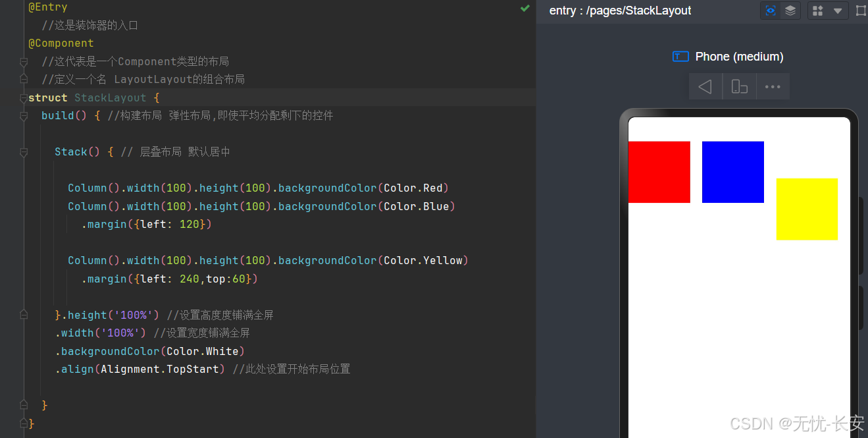The image size is (868, 438).
Task: Click the @Component decorator in code
Action: tap(61, 43)
